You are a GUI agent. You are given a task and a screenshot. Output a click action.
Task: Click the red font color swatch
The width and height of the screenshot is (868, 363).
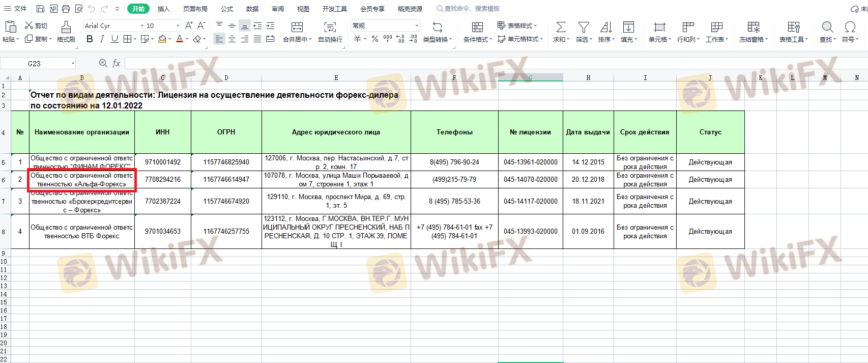point(179,39)
